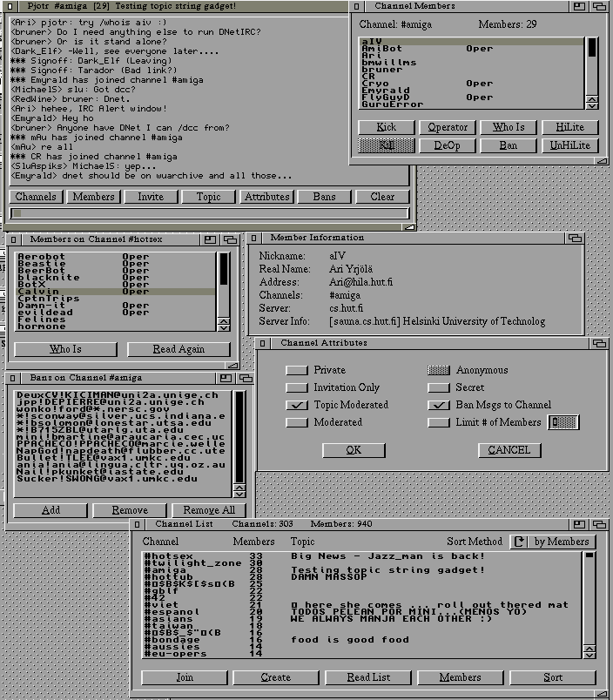
Task: Toggle the Secret channel attribute
Action: tap(439, 387)
